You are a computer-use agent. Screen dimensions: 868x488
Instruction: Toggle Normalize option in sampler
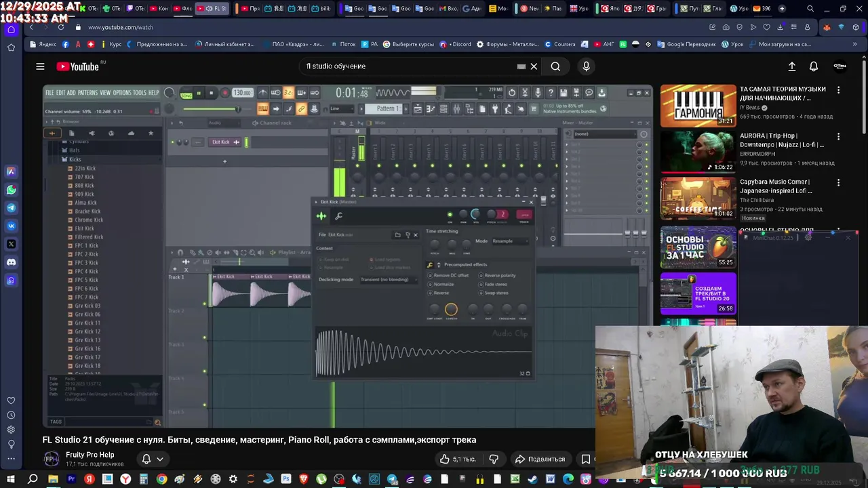click(x=441, y=285)
